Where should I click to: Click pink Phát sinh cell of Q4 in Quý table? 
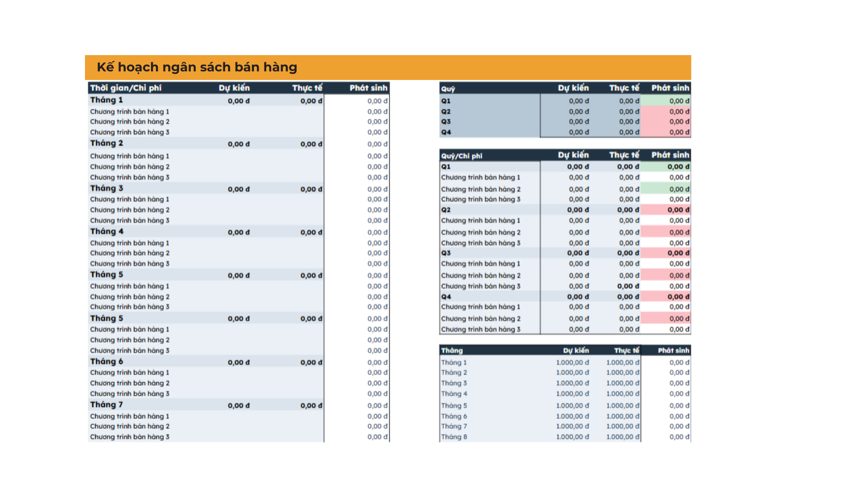[x=665, y=132]
